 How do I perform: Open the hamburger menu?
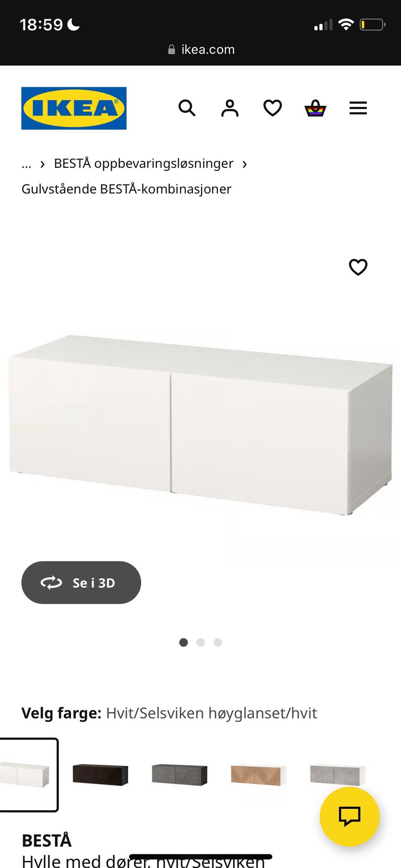[358, 108]
